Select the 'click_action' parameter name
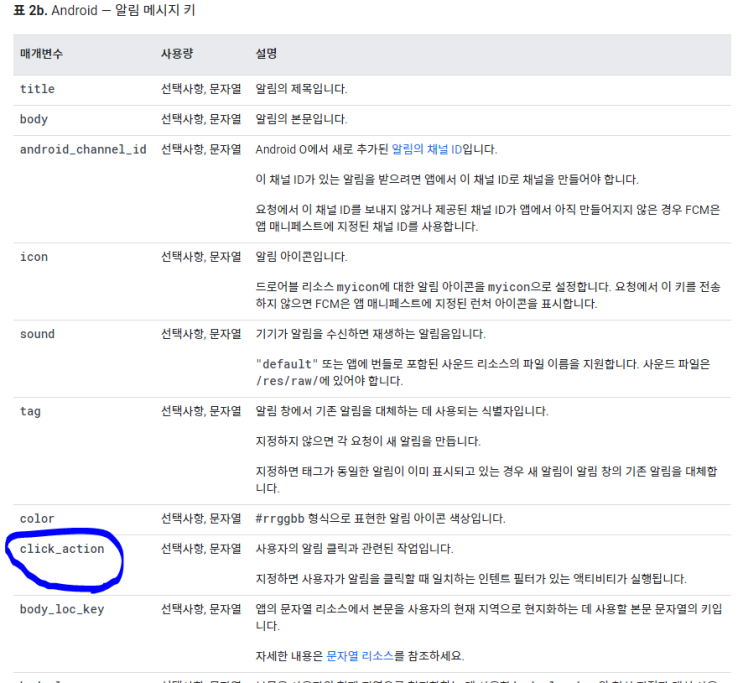 click(62, 549)
